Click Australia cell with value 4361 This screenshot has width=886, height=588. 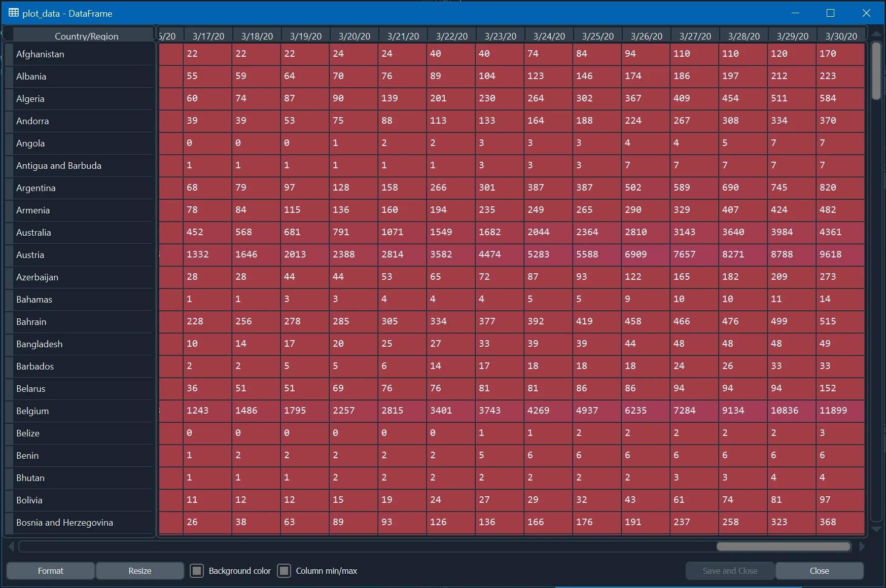840,232
